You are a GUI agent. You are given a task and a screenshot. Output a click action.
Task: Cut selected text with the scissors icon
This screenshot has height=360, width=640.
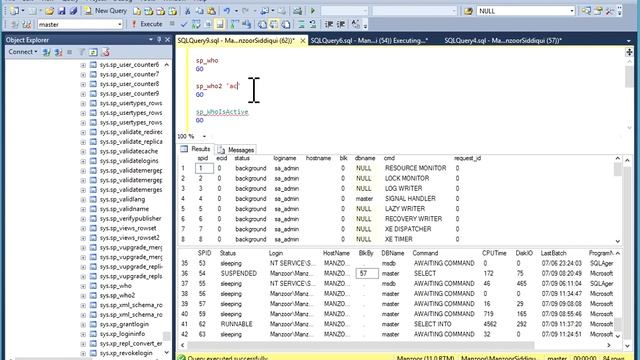[x=187, y=11]
